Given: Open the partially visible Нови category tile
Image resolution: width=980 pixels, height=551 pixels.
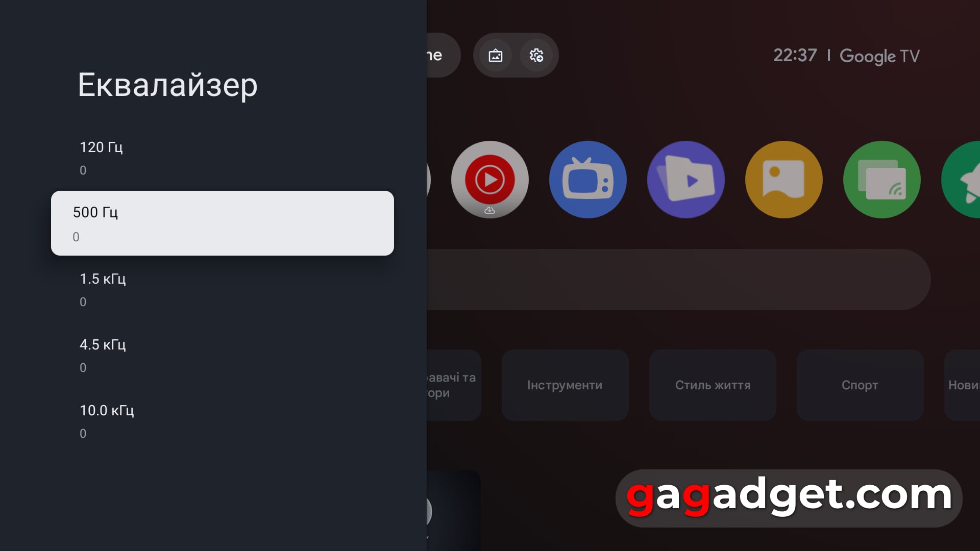Looking at the screenshot, I should (x=962, y=385).
